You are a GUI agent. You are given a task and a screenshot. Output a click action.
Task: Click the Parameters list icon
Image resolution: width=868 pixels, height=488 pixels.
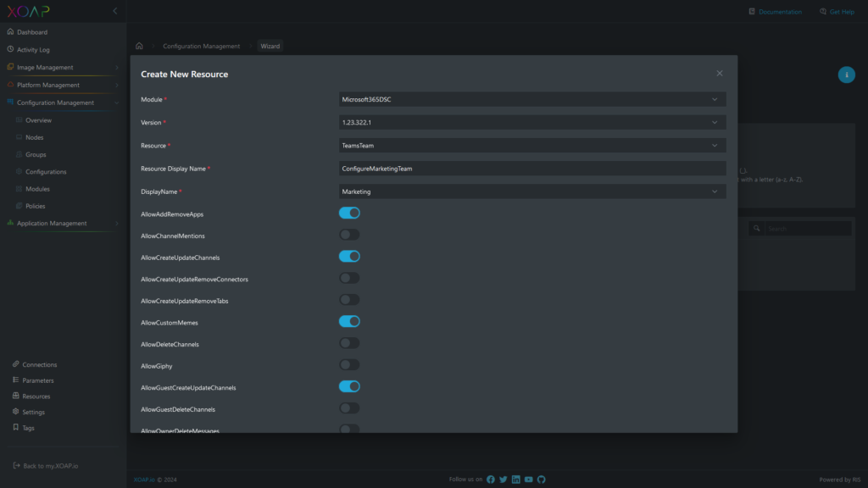[16, 380]
